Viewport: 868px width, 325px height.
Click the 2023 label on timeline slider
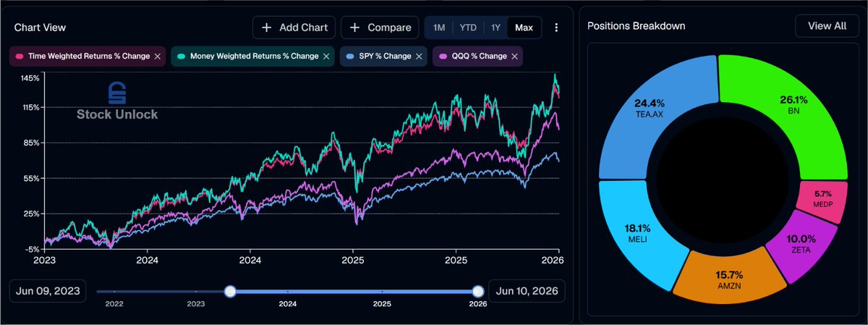196,304
